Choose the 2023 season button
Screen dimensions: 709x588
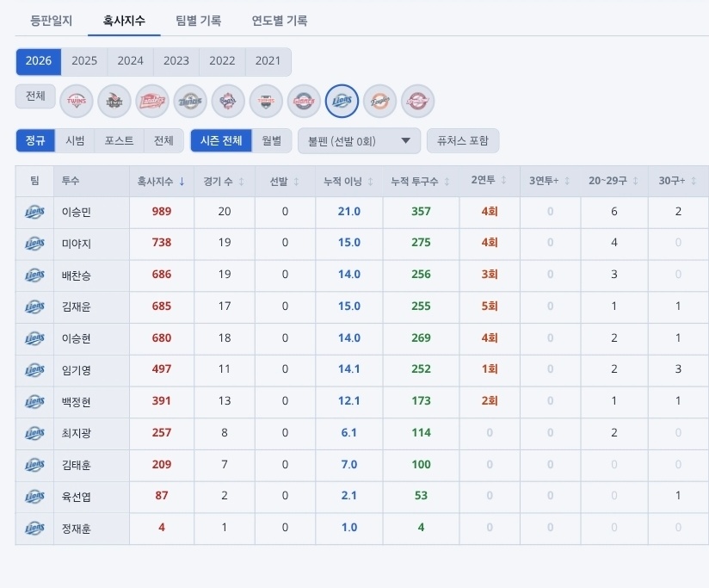[176, 61]
